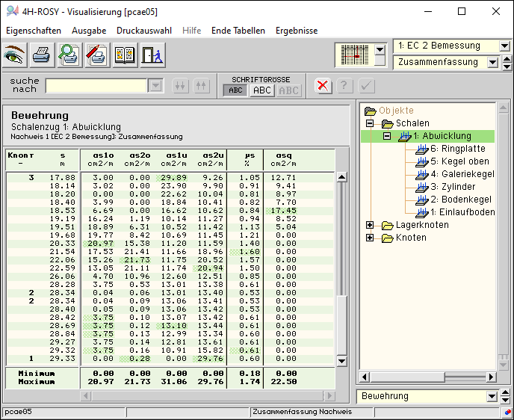Image resolution: width=514 pixels, height=420 pixels.
Task: Select the medium ABC font size
Action: coord(261,90)
